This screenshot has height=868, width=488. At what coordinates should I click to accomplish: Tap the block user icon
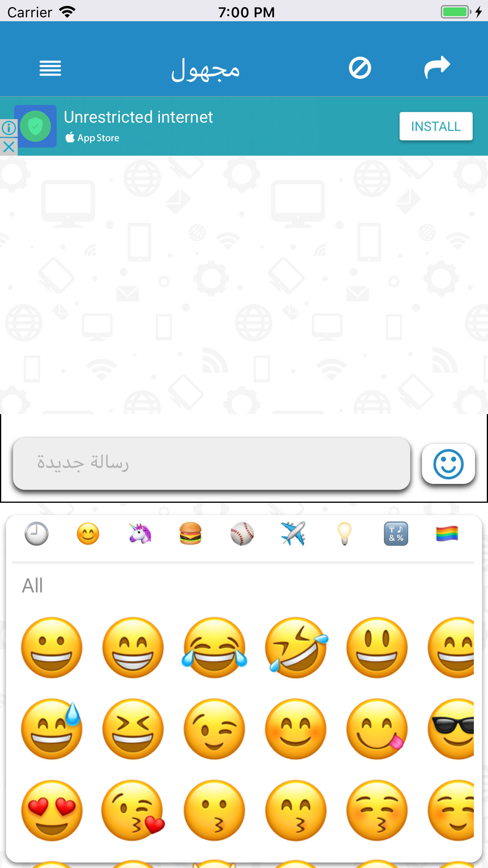(360, 68)
